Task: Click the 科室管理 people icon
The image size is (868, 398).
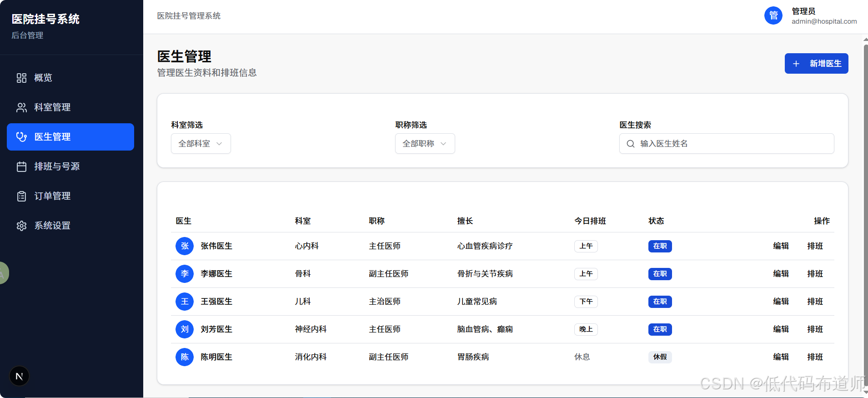Action: point(21,107)
